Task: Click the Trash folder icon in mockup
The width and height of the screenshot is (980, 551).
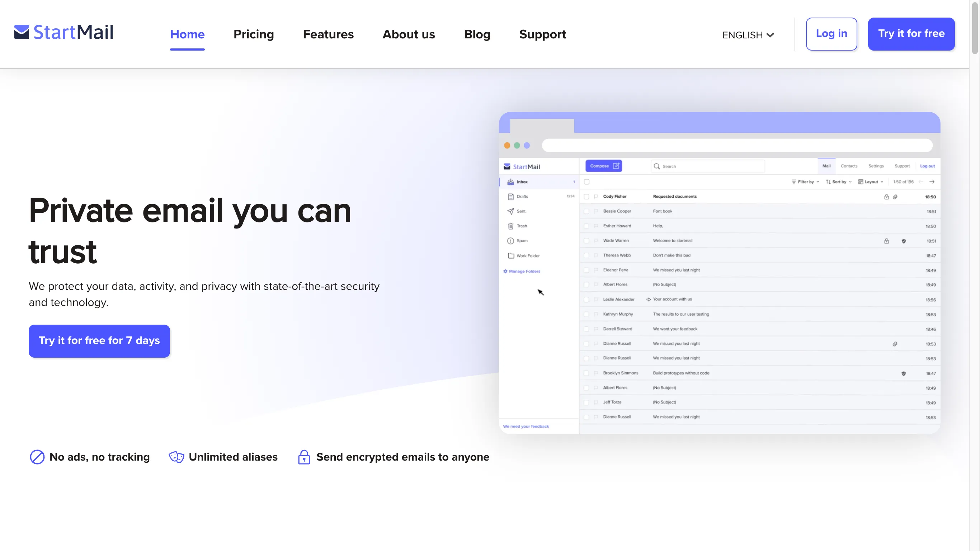Action: [510, 226]
